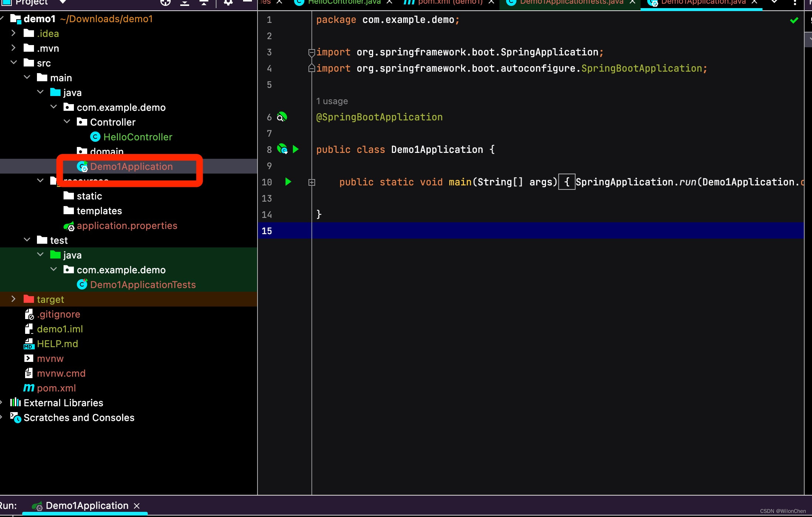Viewport: 812px width, 517px height.
Task: Hide the Project tool window with minimize bar
Action: click(247, 2)
